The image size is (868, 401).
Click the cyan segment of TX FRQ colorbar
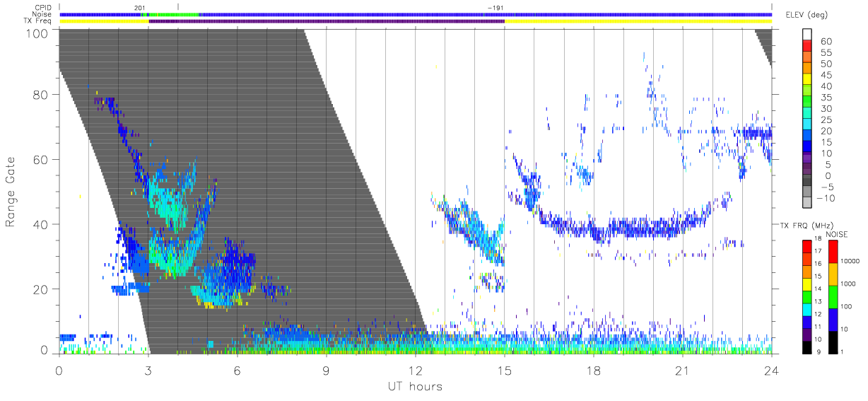click(807, 309)
